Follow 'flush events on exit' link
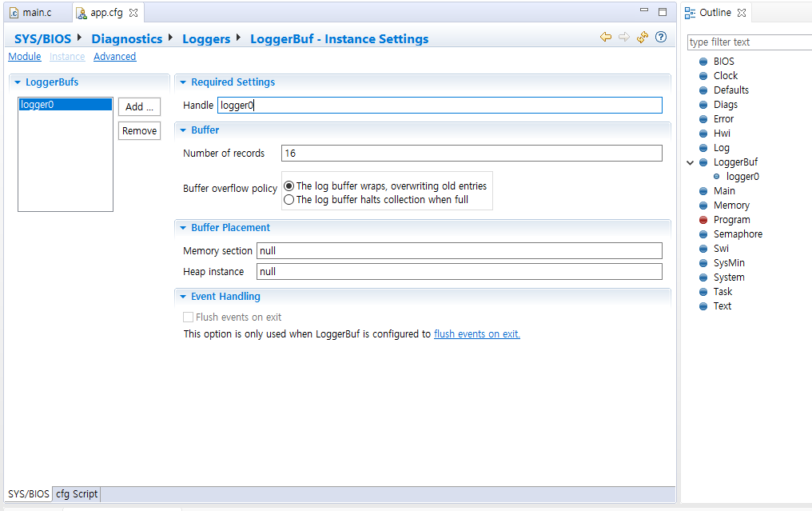 (477, 334)
